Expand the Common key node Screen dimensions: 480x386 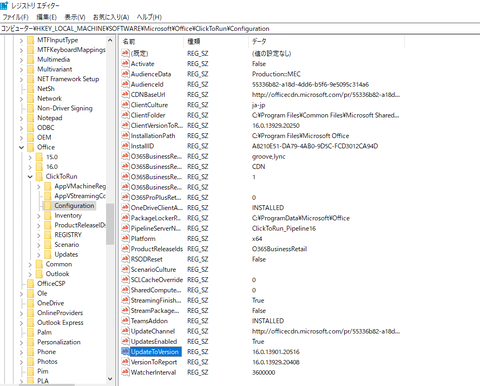pyautogui.click(x=30, y=264)
